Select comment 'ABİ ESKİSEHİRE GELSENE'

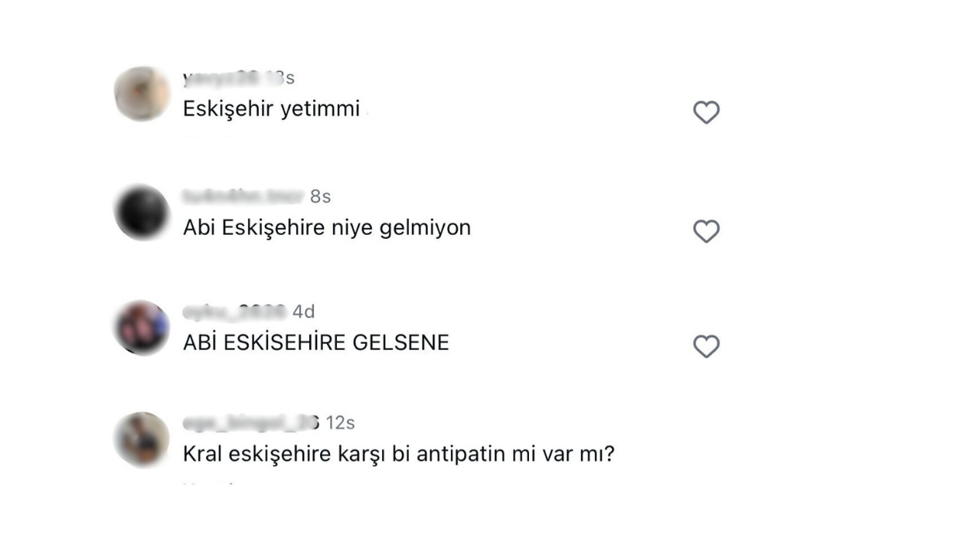[315, 343]
